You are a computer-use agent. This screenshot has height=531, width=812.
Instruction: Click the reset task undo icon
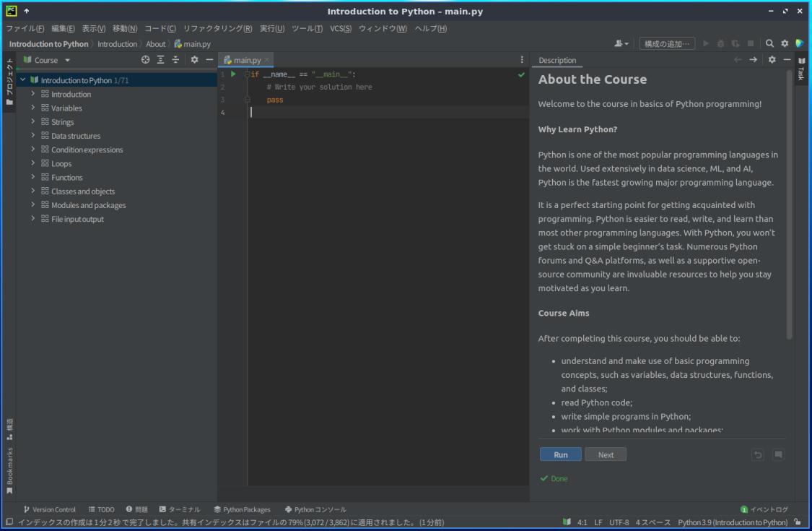tap(758, 454)
